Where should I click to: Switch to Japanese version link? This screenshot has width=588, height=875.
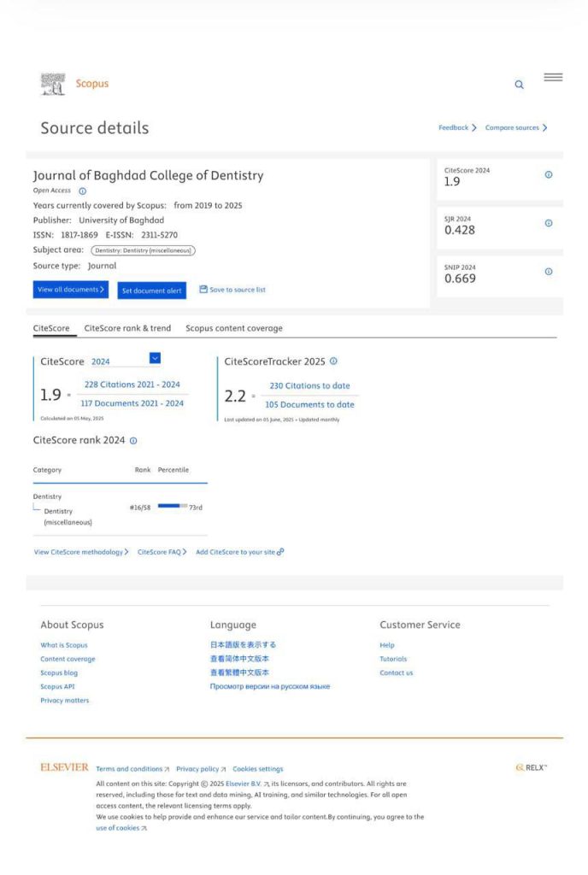[x=243, y=644]
